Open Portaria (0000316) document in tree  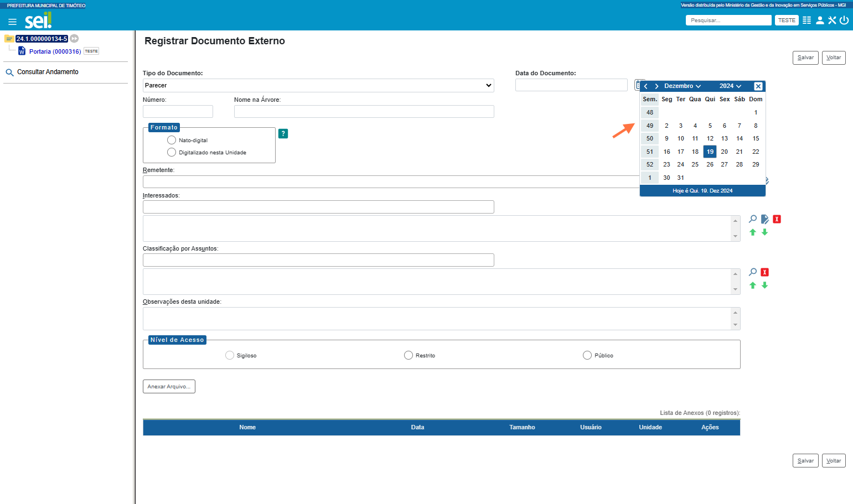tap(55, 51)
